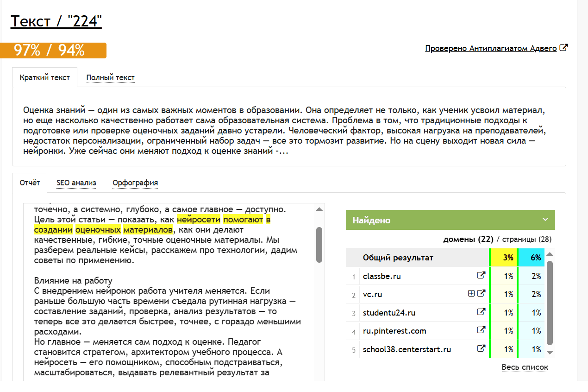Viewport: 588px width, 392px height.
Task: Click the studentu24.ru domain row
Action: tap(445, 312)
